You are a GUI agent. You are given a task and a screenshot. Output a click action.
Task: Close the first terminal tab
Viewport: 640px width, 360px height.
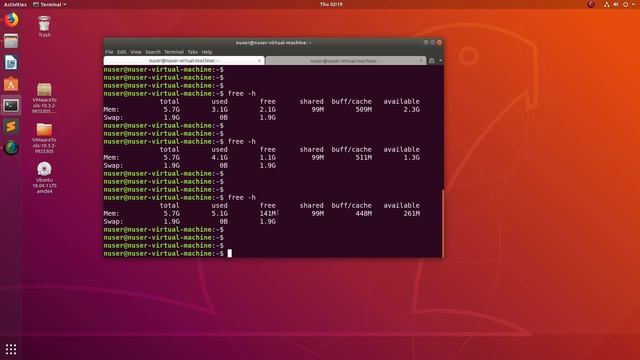259,60
